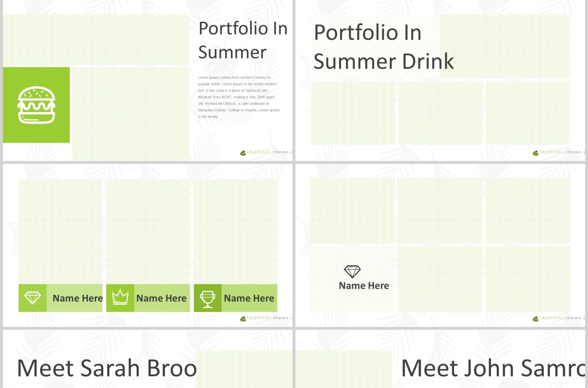Click the Lorem Ipsum paragraph text
Viewport: 588px width, 388px height.
[239, 97]
